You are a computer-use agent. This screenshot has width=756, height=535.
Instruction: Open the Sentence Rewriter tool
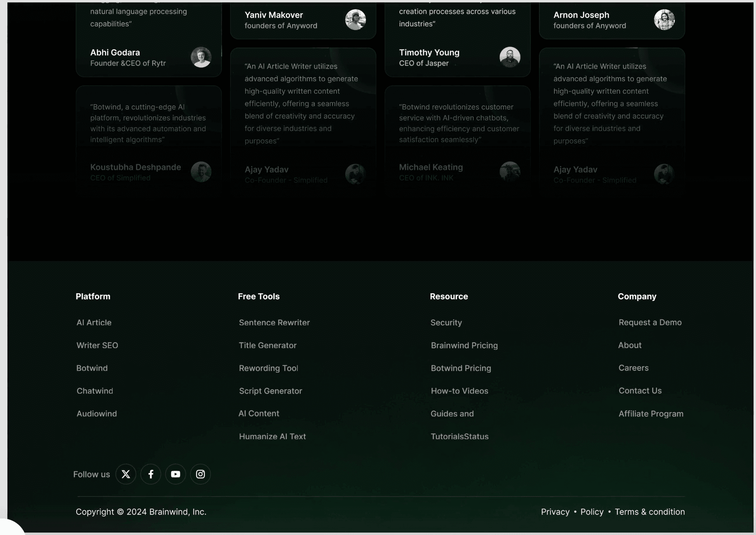tap(274, 322)
